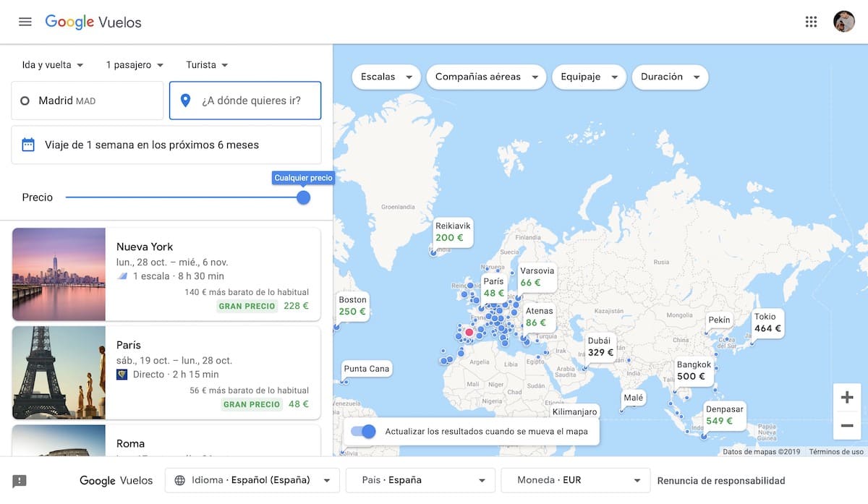Click the calendar icon for trip dates
Viewport: 868px width, 504px height.
28,145
